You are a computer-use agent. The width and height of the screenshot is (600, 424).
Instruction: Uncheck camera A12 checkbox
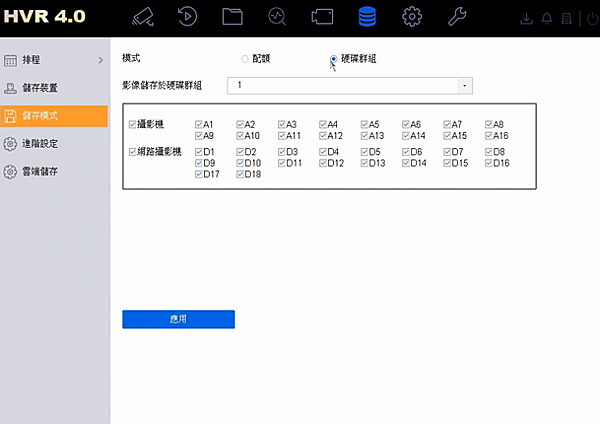tap(323, 135)
